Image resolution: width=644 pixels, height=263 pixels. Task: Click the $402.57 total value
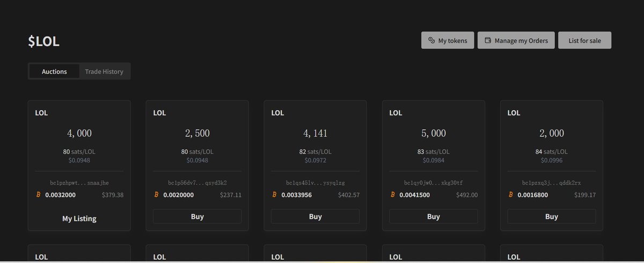pyautogui.click(x=349, y=195)
